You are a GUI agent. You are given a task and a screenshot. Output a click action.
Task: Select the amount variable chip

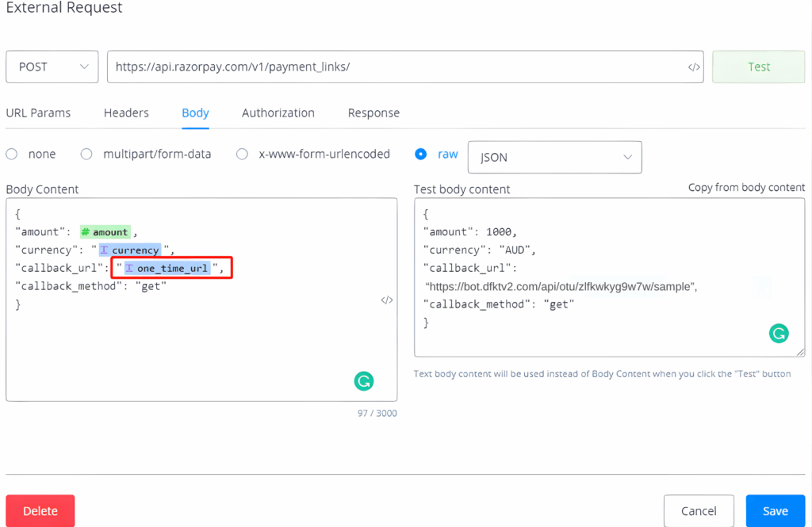[x=105, y=232]
